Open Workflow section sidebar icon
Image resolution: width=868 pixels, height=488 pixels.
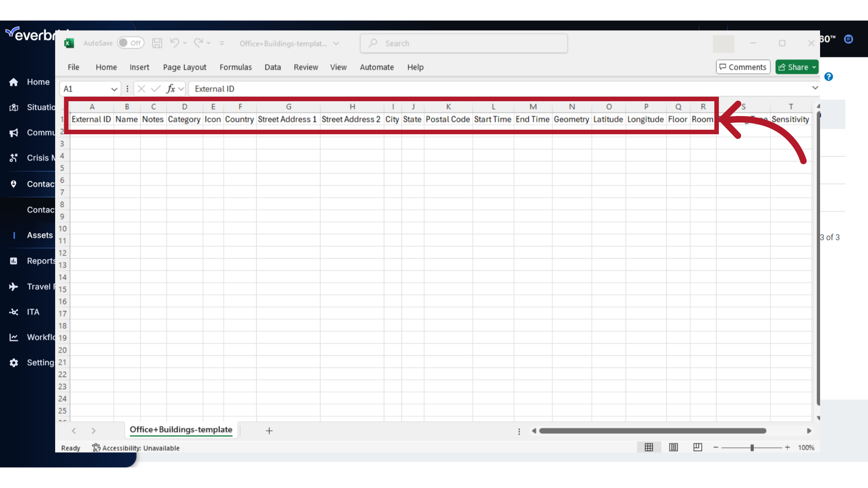click(x=13, y=337)
